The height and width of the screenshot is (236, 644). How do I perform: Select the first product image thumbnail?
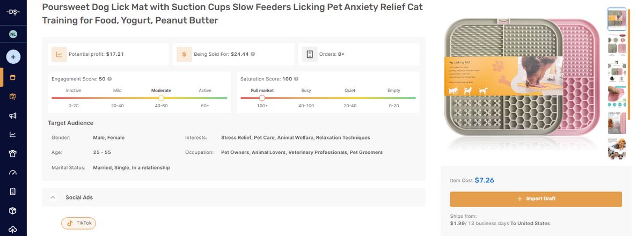(617, 19)
